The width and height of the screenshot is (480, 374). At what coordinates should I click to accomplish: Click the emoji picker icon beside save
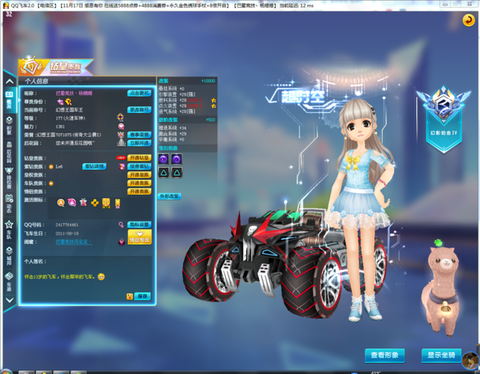tap(130, 296)
